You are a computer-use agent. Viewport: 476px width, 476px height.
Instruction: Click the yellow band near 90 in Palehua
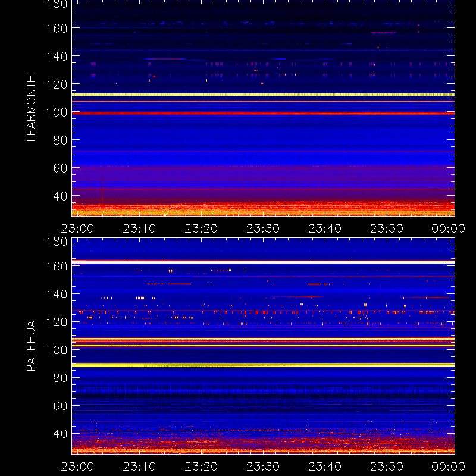263,365
